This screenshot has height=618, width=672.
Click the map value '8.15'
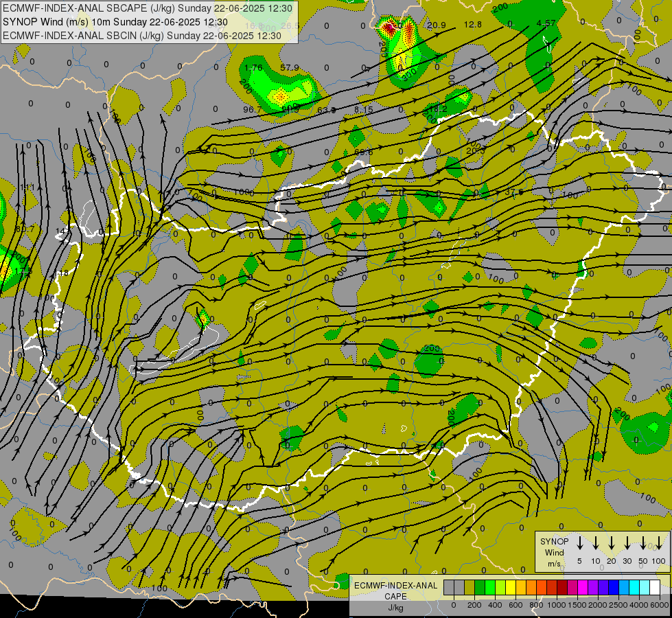coord(363,110)
